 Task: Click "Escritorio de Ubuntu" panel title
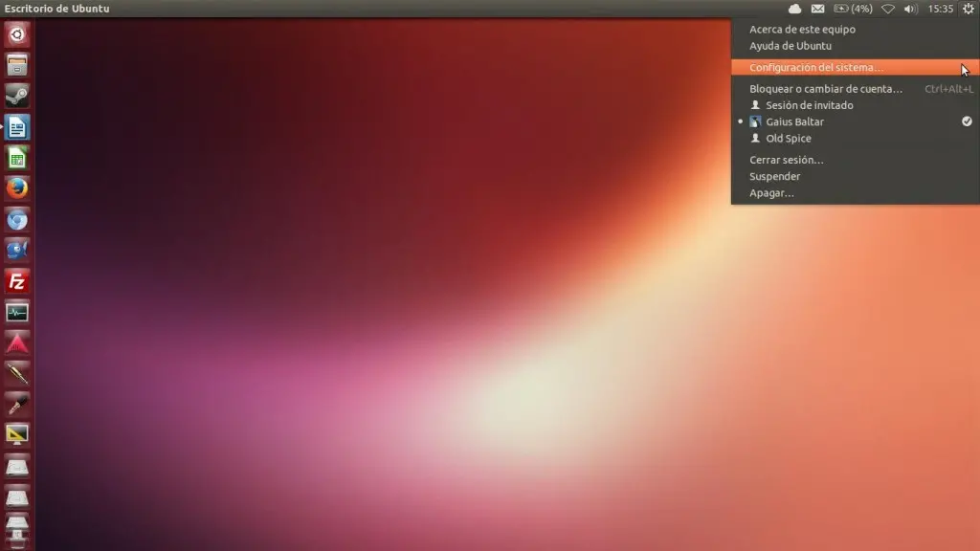(x=56, y=9)
